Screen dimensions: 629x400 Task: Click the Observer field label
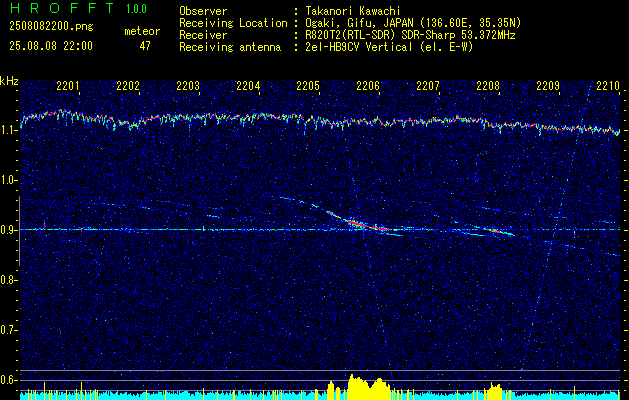tap(203, 11)
